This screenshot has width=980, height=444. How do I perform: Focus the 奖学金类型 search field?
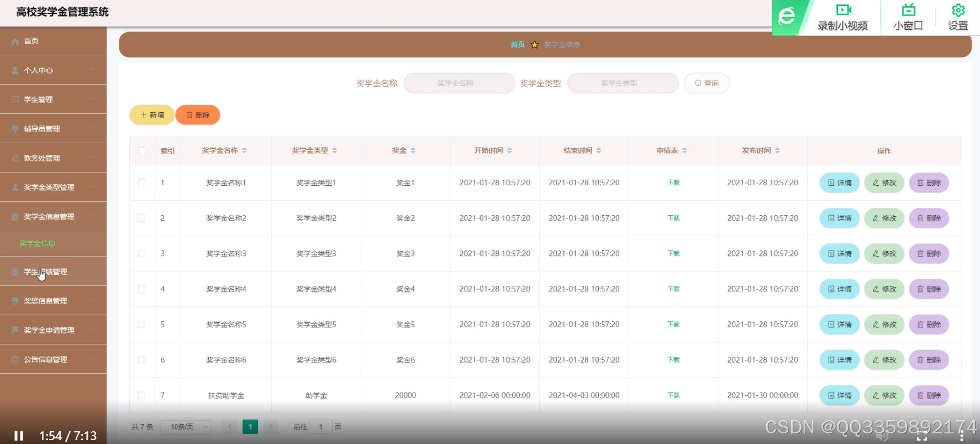click(623, 83)
